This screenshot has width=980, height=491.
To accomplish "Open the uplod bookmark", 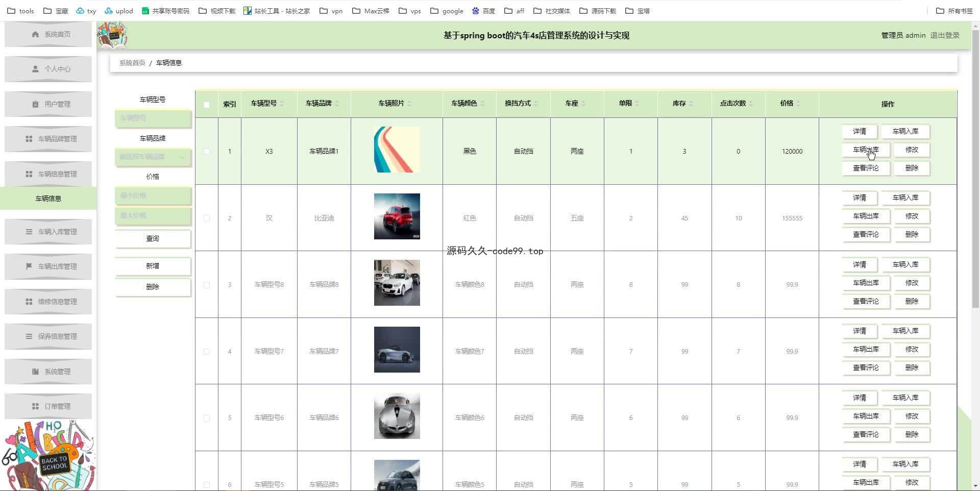I will click(118, 11).
